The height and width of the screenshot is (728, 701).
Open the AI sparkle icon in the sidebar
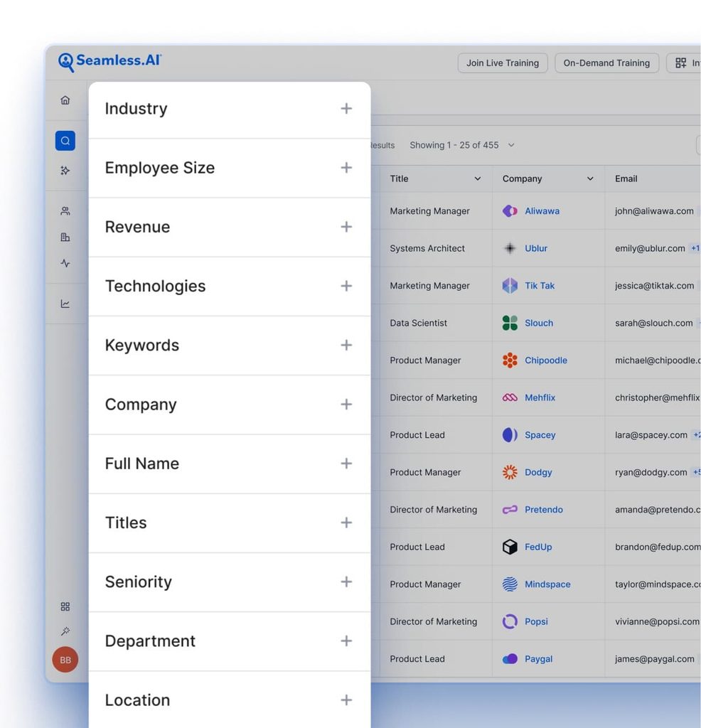click(x=65, y=171)
